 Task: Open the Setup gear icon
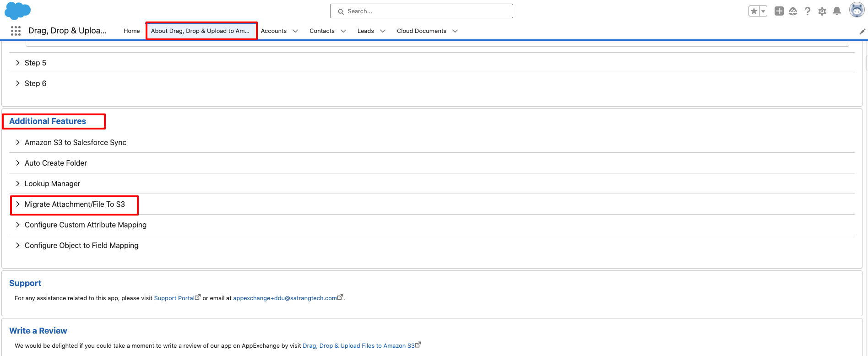coord(822,11)
